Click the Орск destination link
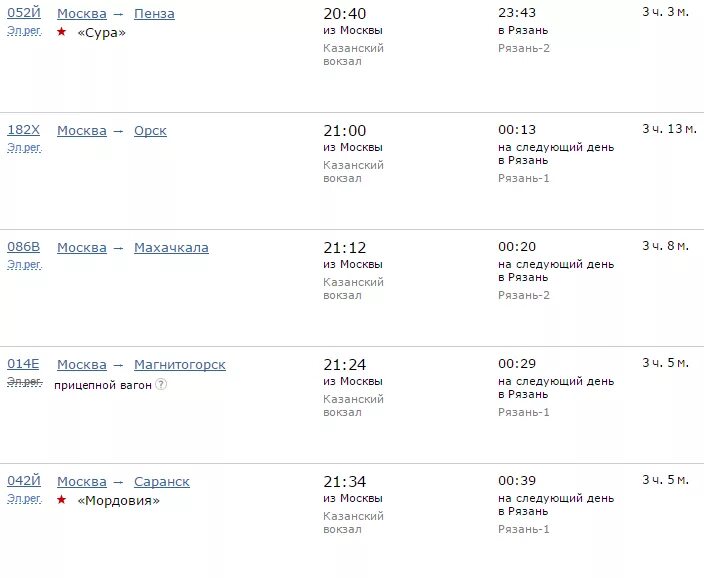 pyautogui.click(x=150, y=131)
